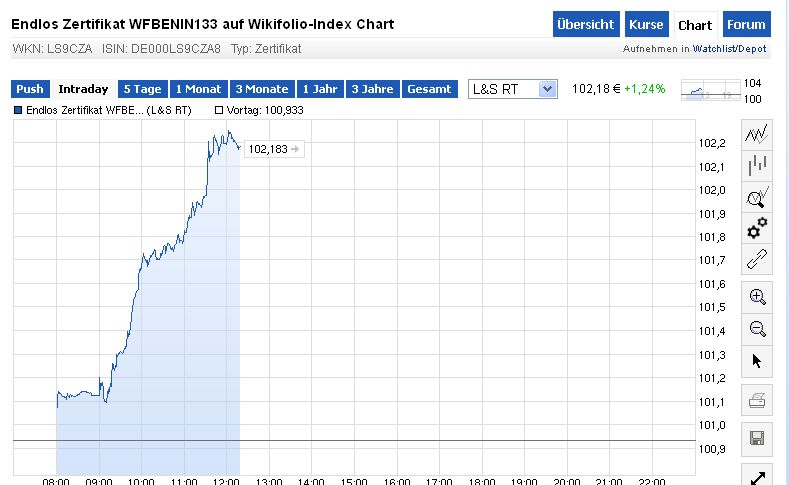Click the chain link icon
Image resolution: width=789 pixels, height=485 pixels.
point(757,261)
